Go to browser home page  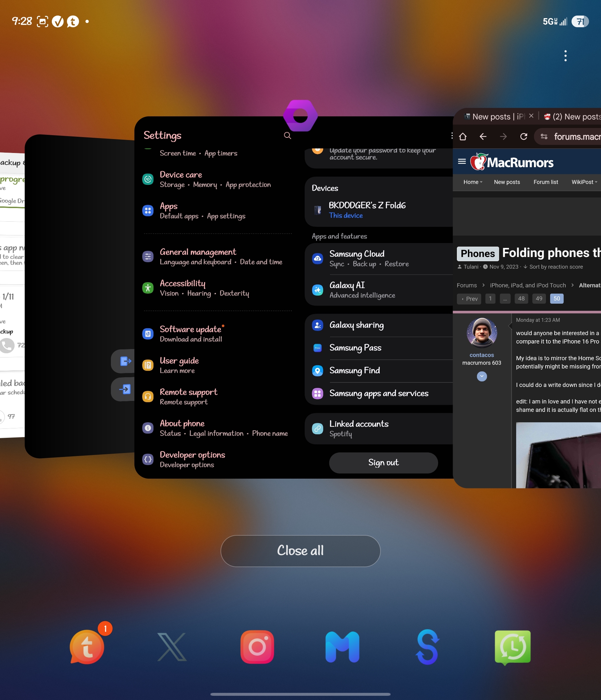pyautogui.click(x=462, y=136)
